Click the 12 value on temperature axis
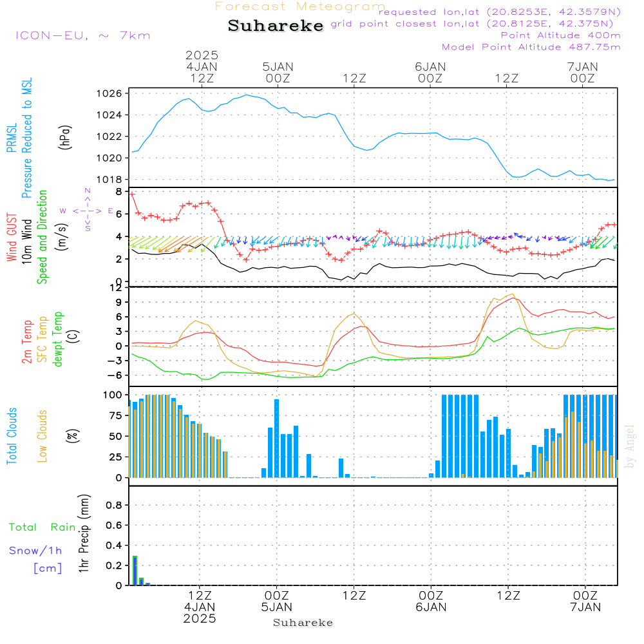This screenshot has width=644, height=644. 116,288
